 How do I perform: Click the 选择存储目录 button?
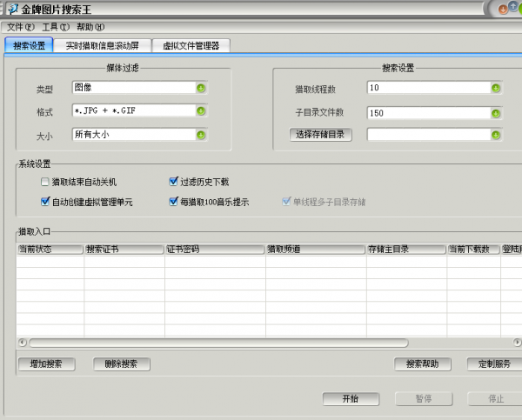tap(322, 134)
